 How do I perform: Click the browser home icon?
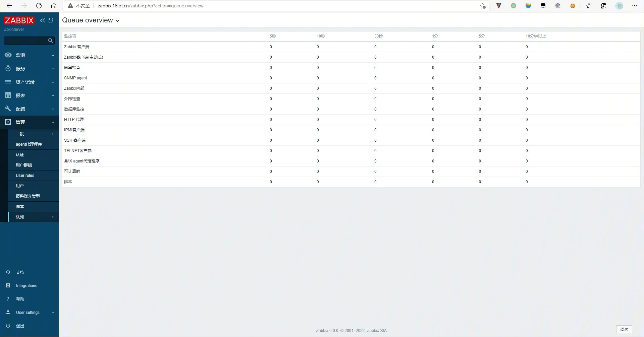point(54,6)
